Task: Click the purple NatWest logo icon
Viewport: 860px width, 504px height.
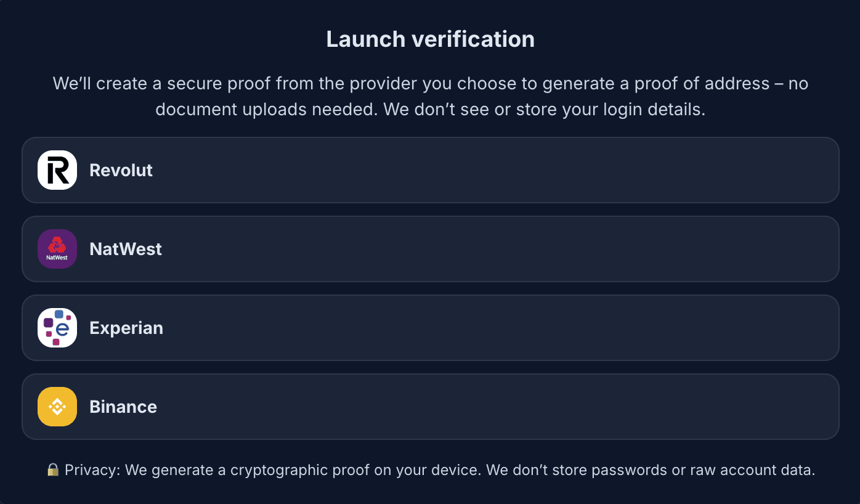Action: tap(57, 248)
